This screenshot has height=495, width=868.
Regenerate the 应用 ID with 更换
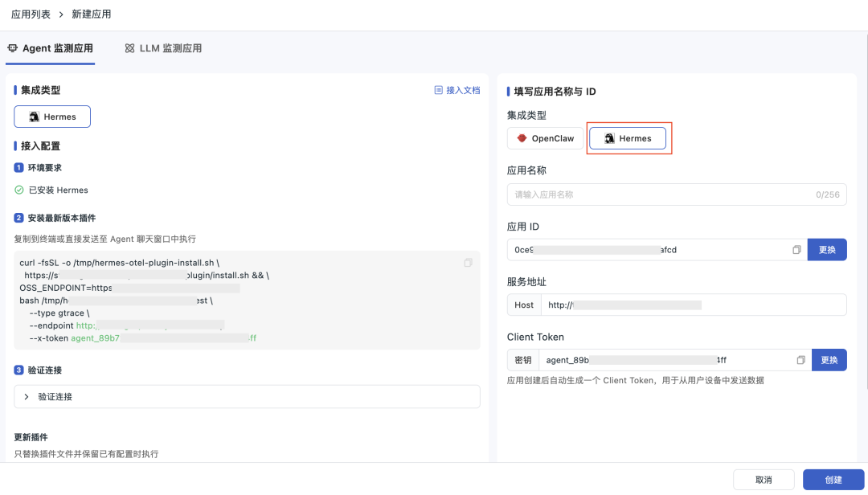coord(827,250)
